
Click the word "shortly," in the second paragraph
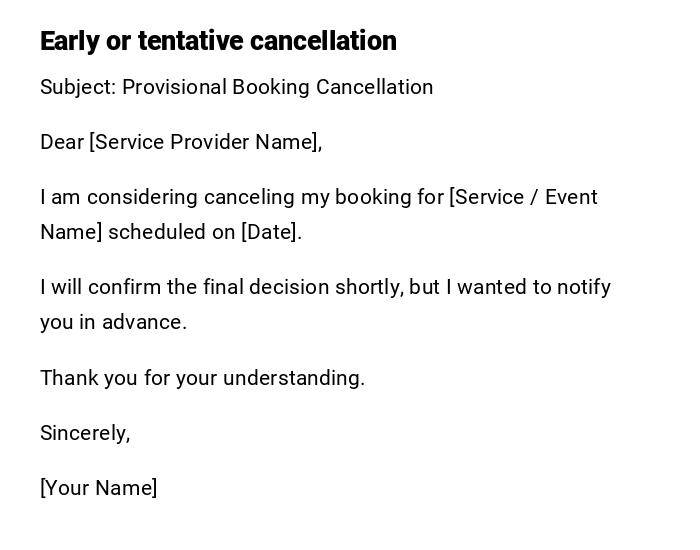pos(370,287)
